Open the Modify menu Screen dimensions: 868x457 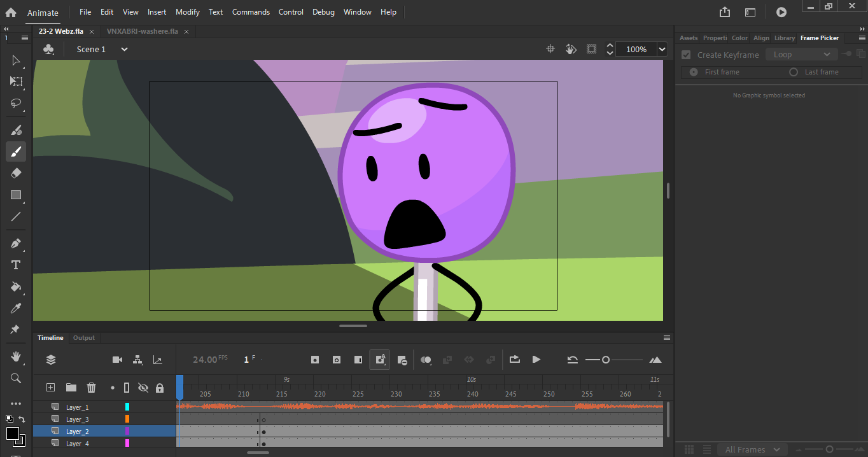click(x=187, y=12)
